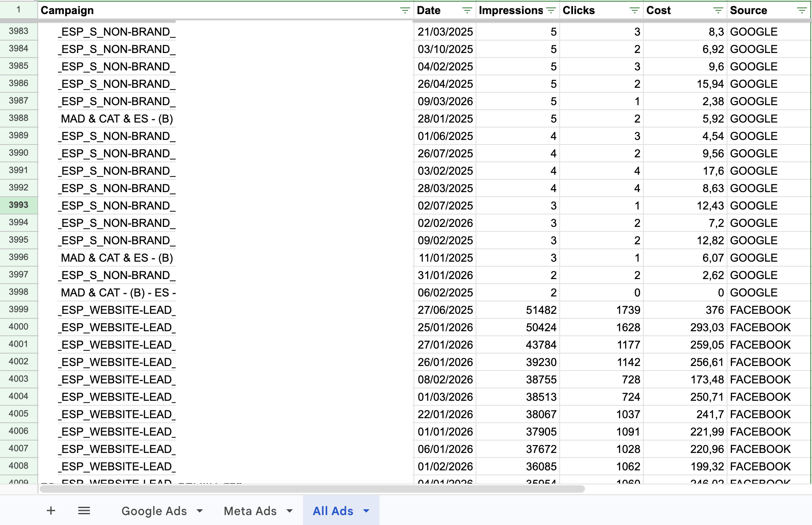This screenshot has height=525, width=812.
Task: Open the Google Ads sheet tab menu
Action: tap(201, 511)
